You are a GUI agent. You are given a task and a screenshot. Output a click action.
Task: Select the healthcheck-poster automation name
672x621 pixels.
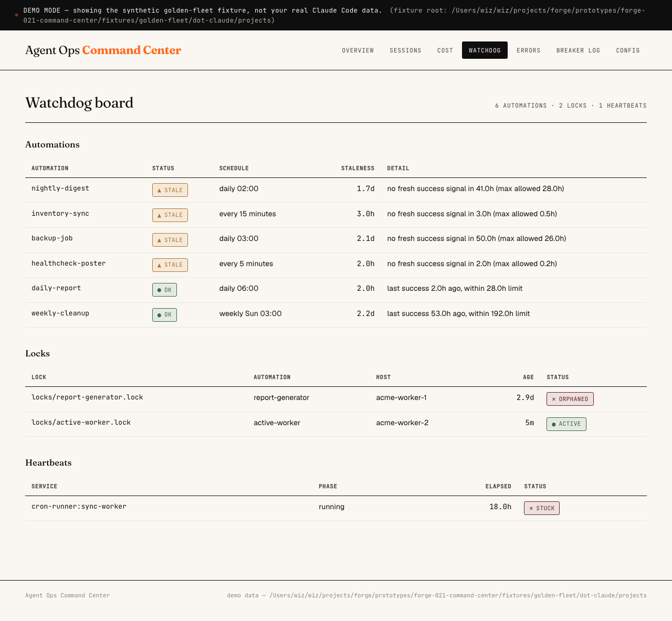pyautogui.click(x=69, y=264)
